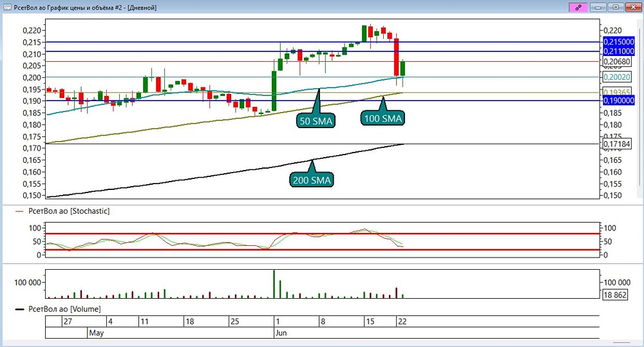
Task: Open the chart window system menu icon
Action: [7, 7]
